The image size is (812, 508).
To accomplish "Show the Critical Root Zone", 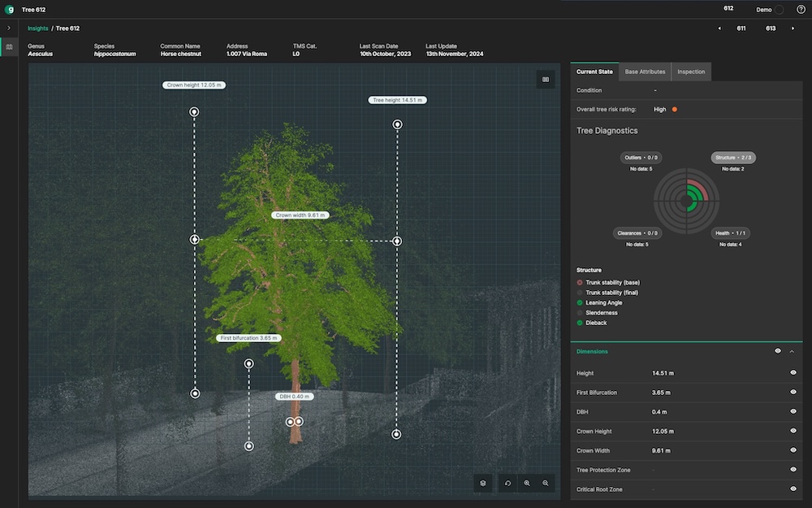I will (793, 488).
